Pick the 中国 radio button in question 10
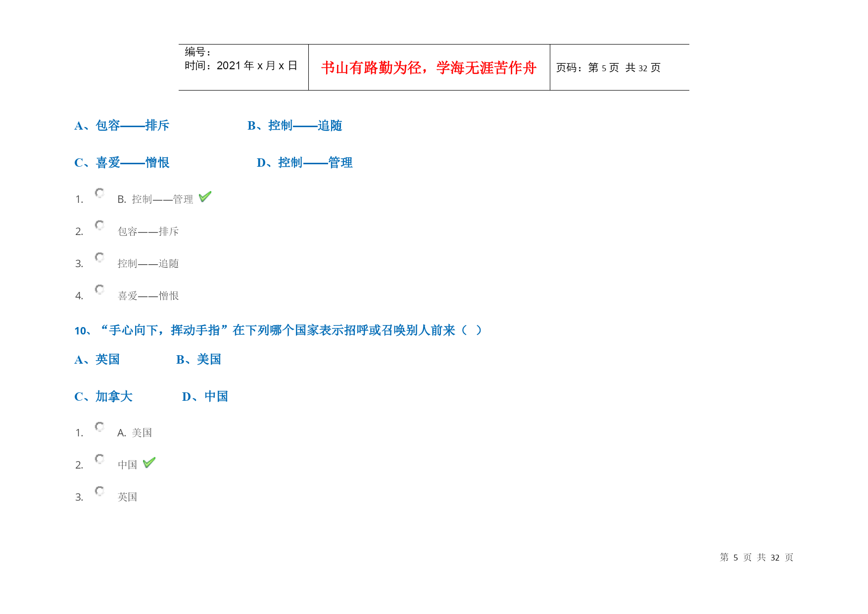The height and width of the screenshot is (614, 868). pyautogui.click(x=99, y=459)
